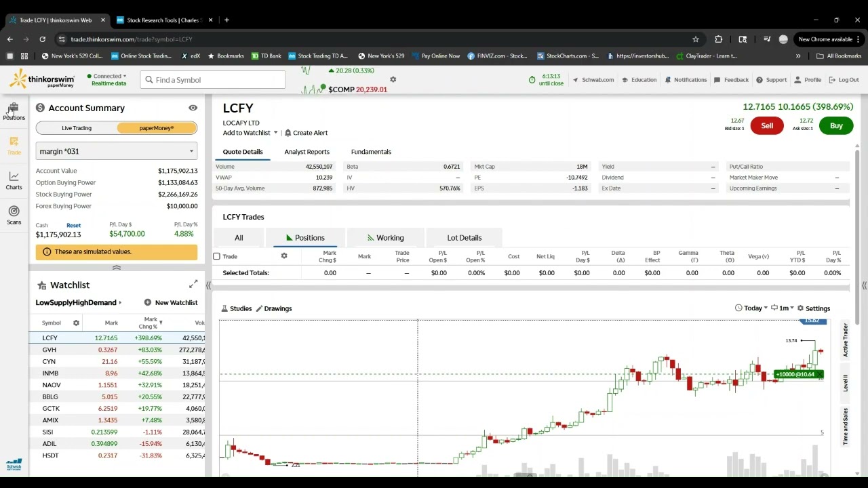Viewport: 868px width, 488px height.
Task: Open Feedback form
Action: tap(732, 80)
